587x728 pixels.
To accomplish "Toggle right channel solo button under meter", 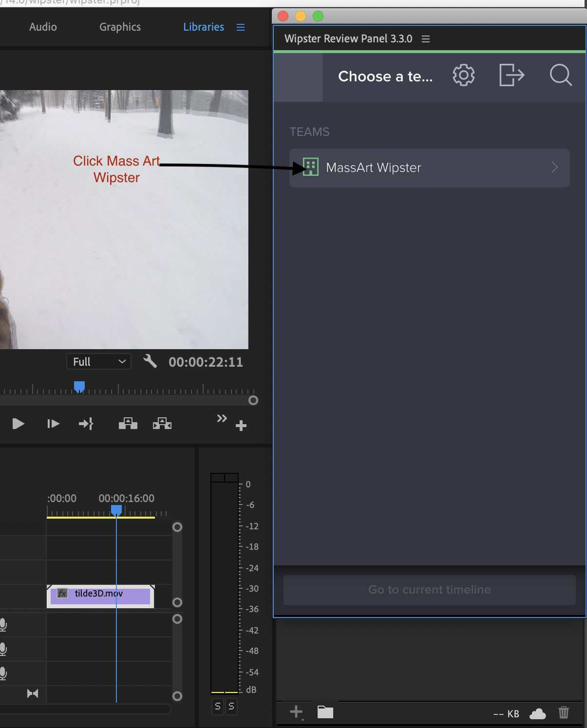I will (231, 706).
